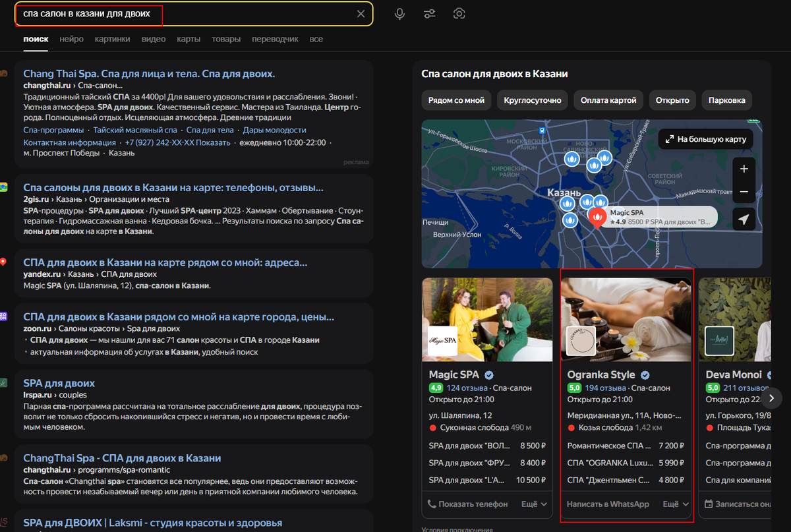Viewport: 791px width, 532px height.
Task: Open the Ogranka Style massage photo
Action: pos(626,319)
